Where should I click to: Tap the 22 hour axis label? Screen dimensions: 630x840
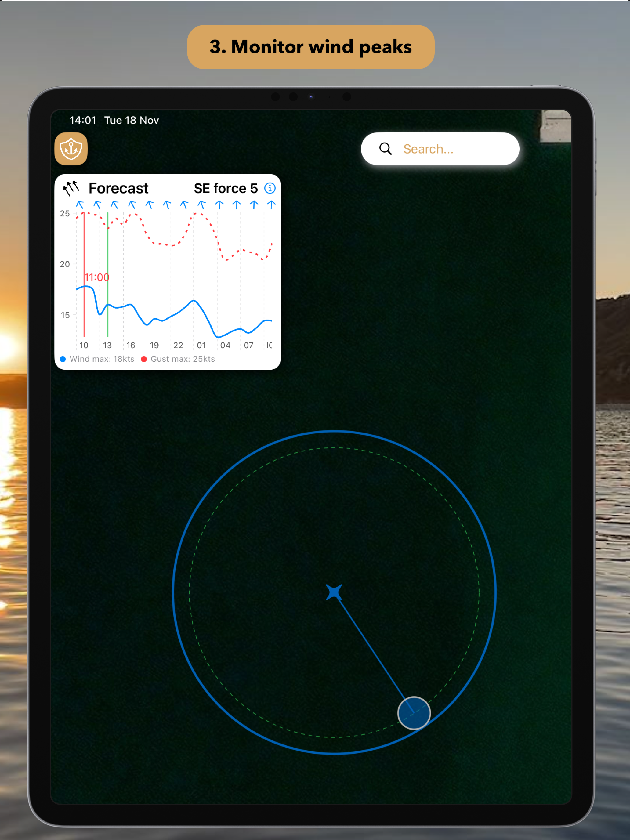[x=178, y=345]
